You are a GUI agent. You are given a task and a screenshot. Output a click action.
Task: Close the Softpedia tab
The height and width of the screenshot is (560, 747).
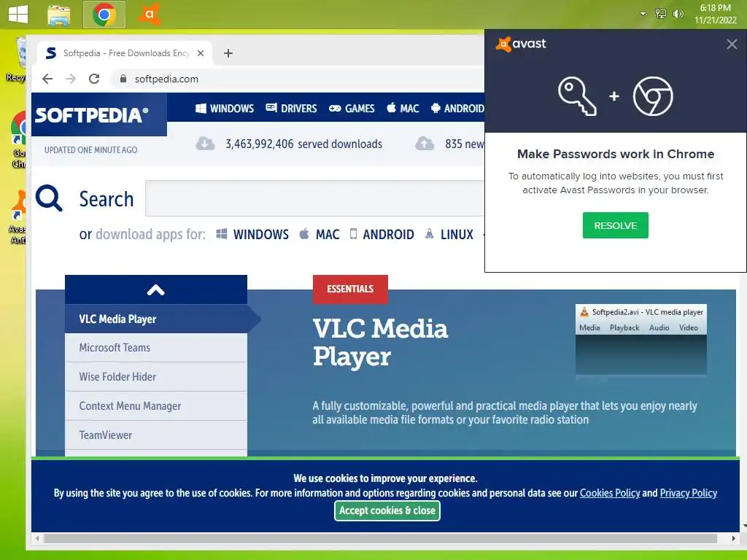[201, 53]
